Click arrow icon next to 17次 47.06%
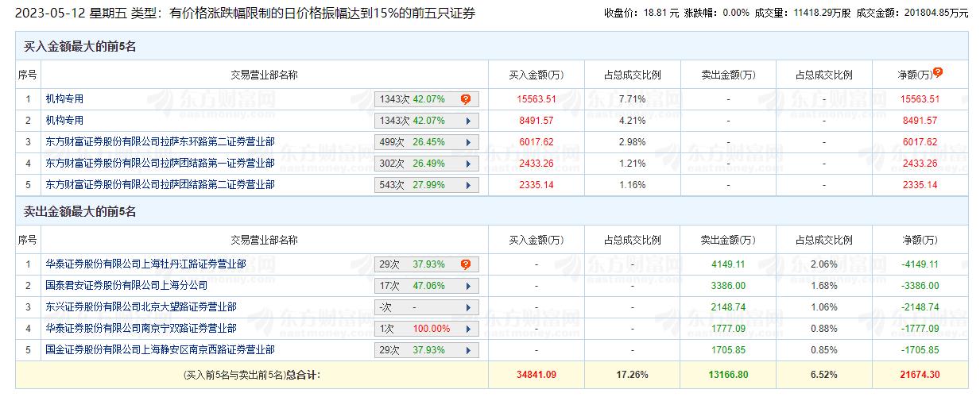The image size is (980, 397). pos(468,286)
